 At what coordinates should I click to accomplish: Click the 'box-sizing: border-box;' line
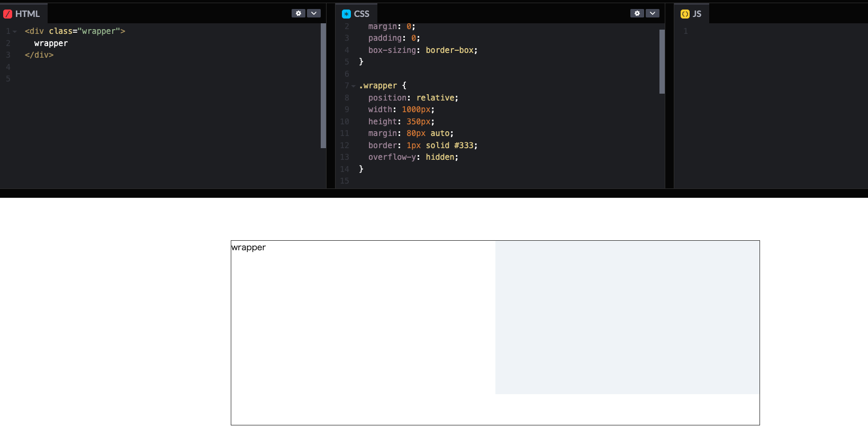423,50
